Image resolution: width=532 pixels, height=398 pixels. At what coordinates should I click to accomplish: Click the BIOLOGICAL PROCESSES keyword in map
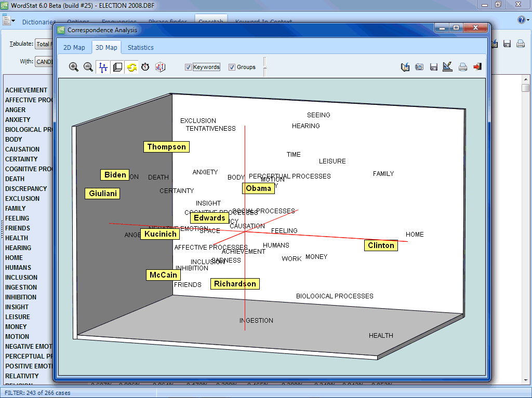[x=335, y=296]
